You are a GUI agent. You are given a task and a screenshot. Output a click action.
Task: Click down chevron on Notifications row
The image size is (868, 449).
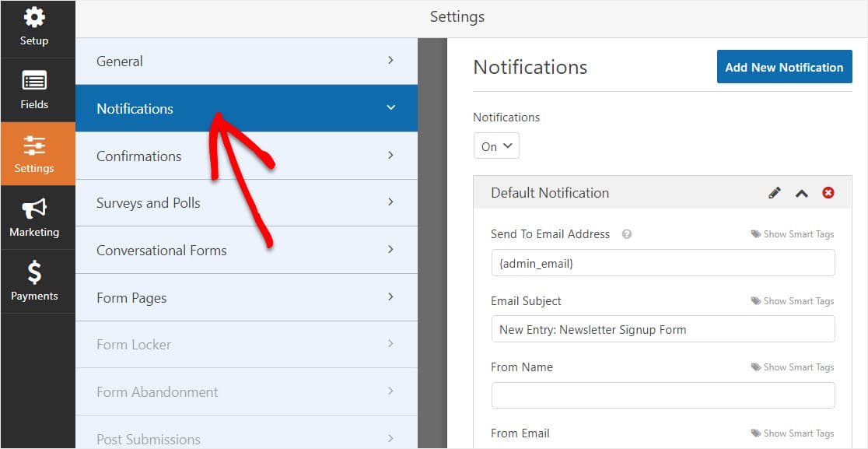tap(390, 107)
